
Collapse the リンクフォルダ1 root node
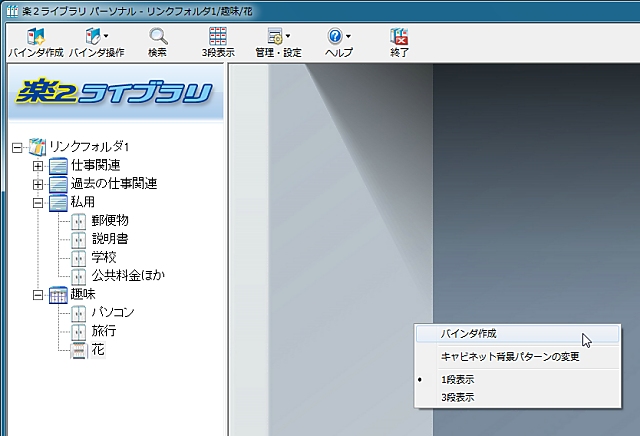17,147
